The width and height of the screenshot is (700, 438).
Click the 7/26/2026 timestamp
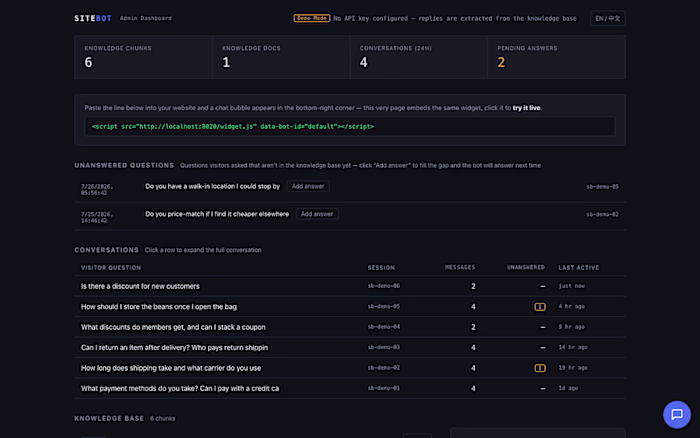(97, 190)
